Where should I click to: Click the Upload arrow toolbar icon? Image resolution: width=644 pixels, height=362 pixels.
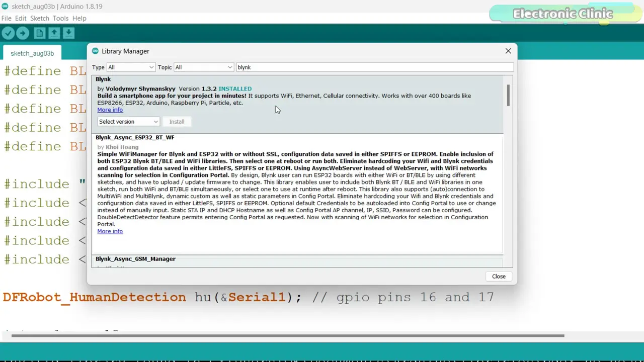coord(23,33)
